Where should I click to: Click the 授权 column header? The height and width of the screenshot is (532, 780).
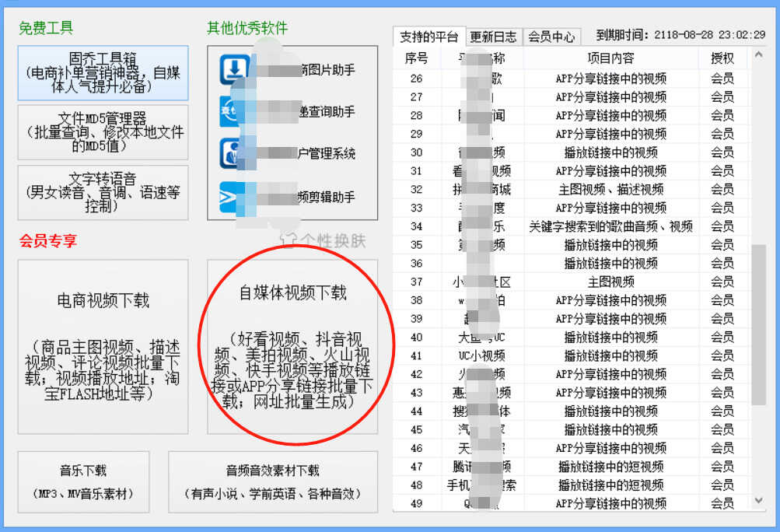[x=722, y=58]
